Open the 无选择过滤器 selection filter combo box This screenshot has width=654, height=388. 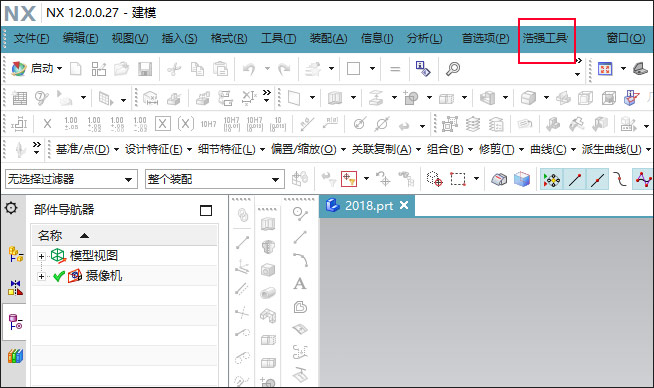pos(71,179)
